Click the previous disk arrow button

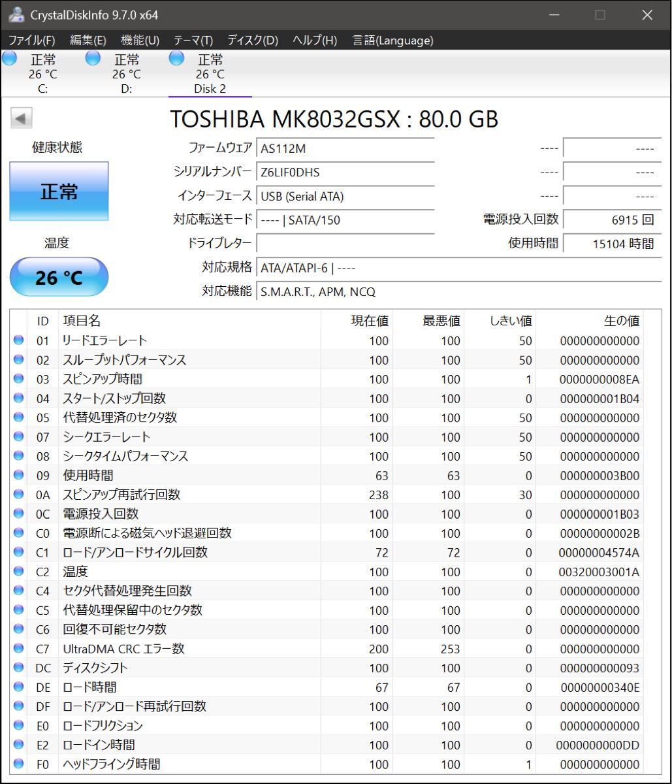point(22,118)
